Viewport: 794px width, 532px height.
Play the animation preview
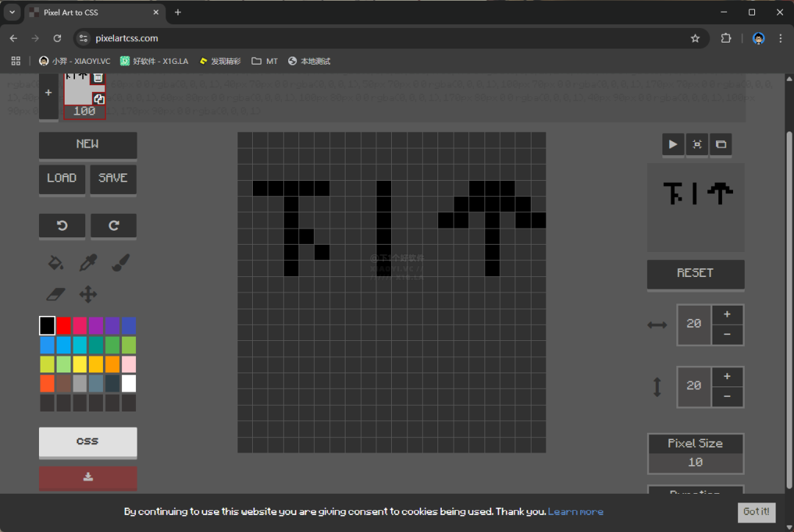(x=673, y=145)
